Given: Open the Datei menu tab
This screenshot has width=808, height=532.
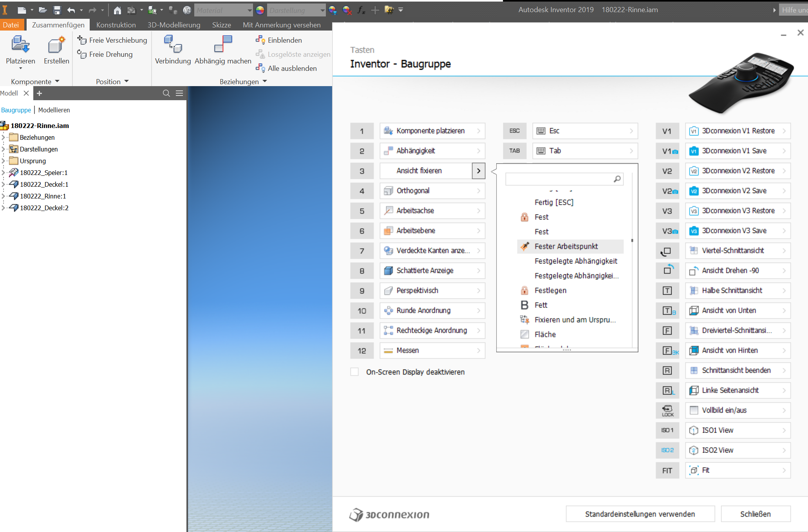Looking at the screenshot, I should point(11,25).
